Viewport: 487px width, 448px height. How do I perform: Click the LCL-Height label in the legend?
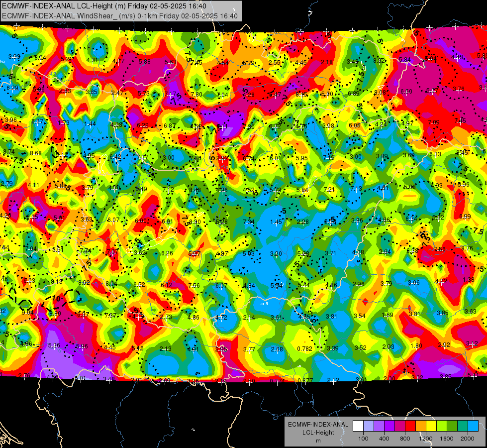click(318, 433)
